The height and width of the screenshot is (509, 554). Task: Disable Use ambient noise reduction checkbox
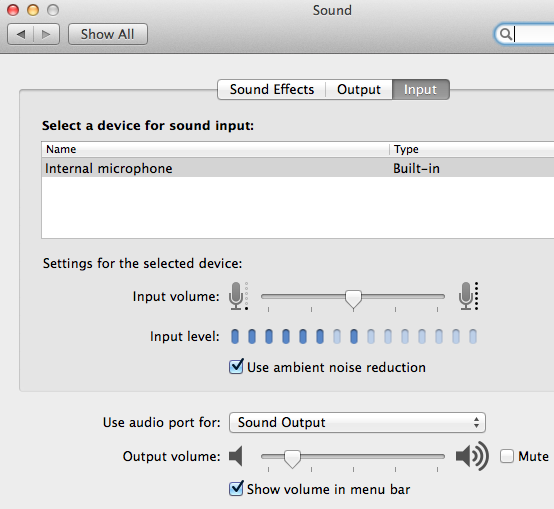pyautogui.click(x=236, y=367)
